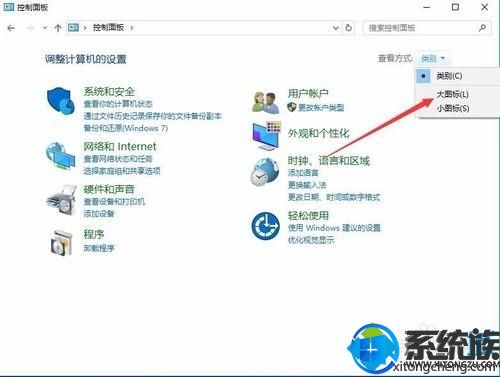Open the 程序 category link

94,234
